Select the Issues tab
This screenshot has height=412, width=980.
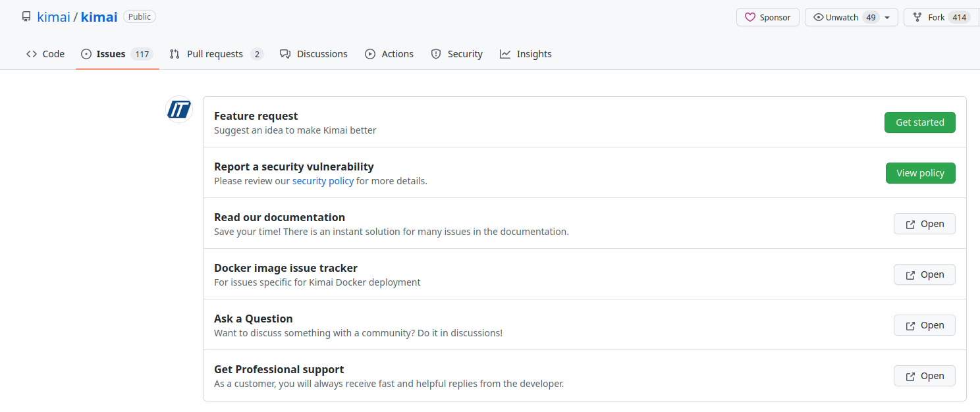111,53
